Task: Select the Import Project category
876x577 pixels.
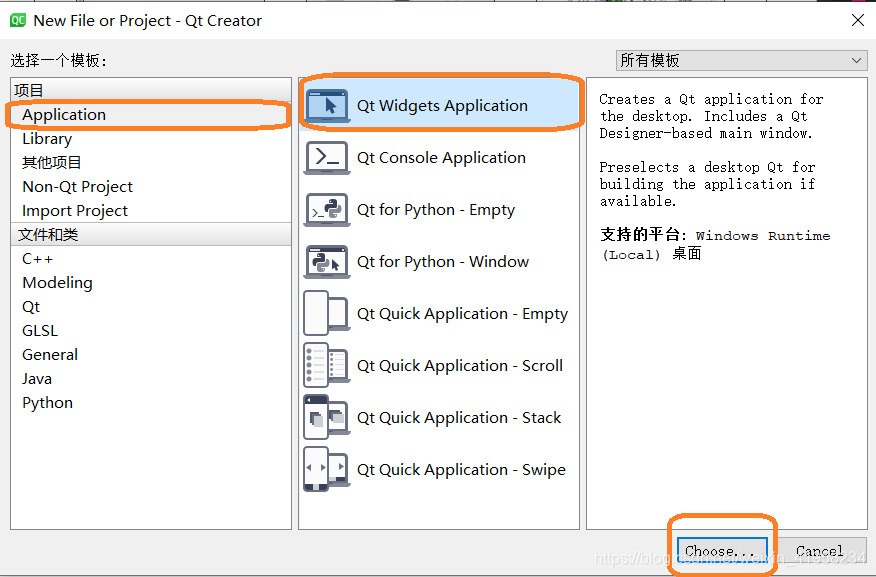Action: 151,211
